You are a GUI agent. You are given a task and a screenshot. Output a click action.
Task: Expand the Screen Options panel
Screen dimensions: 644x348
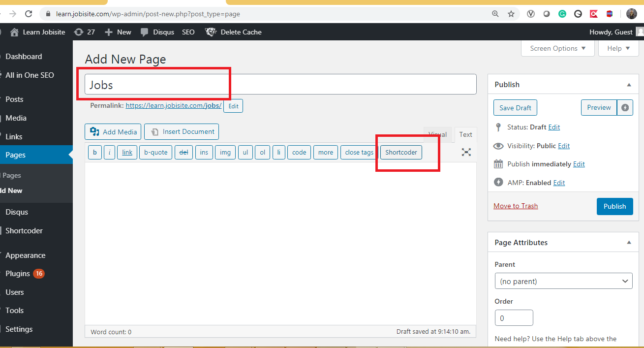(x=558, y=48)
